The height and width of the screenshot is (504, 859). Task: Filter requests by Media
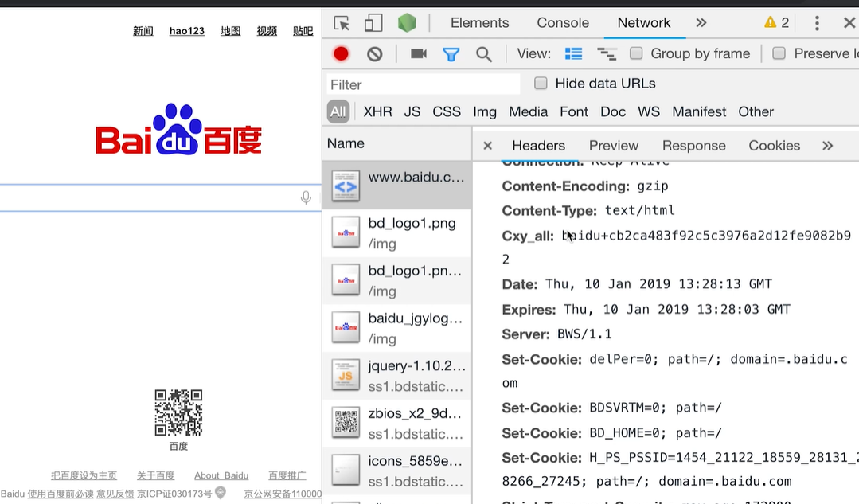528,111
